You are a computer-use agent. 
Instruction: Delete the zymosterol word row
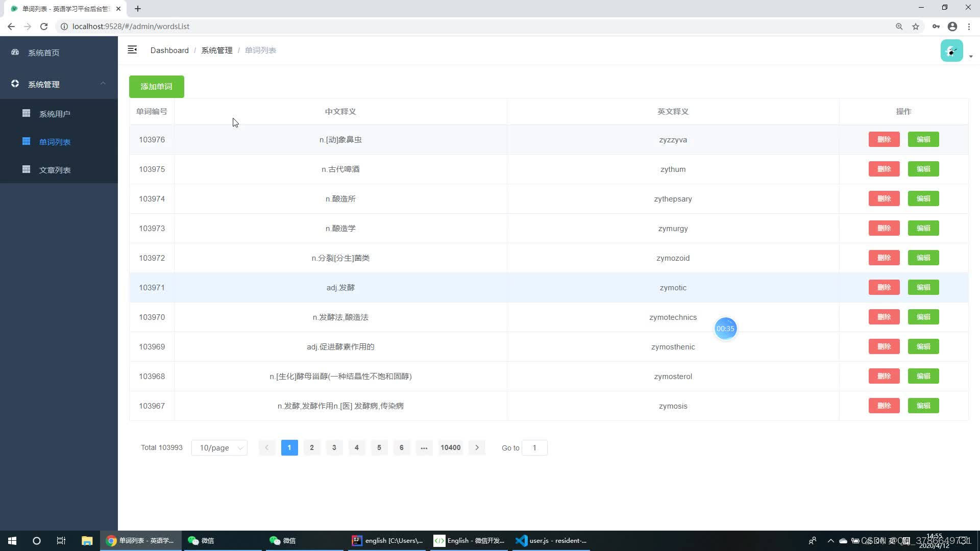click(x=884, y=376)
